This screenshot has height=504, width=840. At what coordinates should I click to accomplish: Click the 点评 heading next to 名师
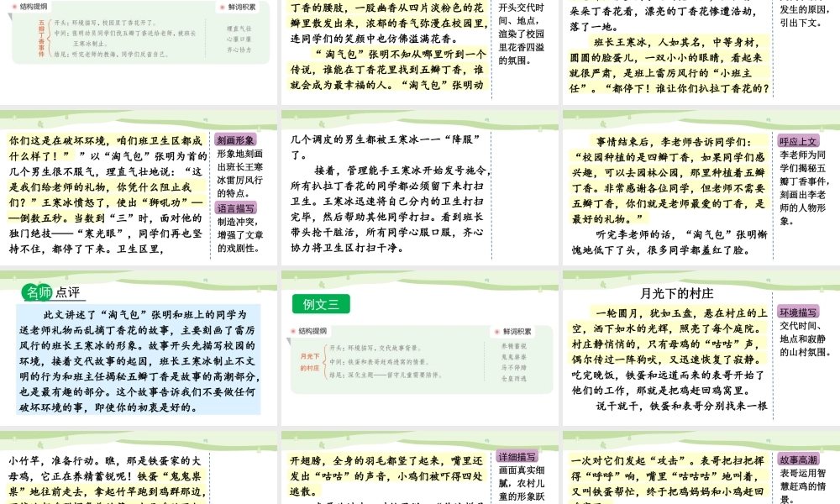pos(67,292)
